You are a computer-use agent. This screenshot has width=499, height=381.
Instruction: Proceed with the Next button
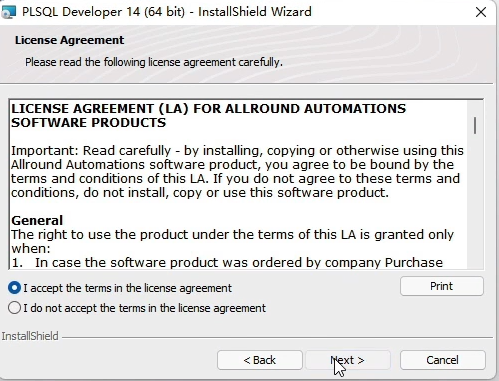click(348, 360)
